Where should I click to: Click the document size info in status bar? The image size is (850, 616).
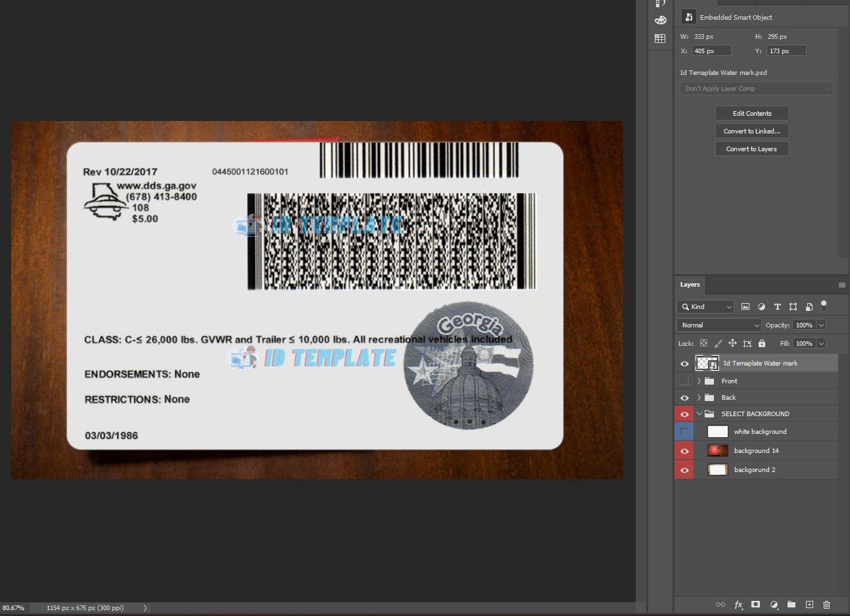point(85,608)
